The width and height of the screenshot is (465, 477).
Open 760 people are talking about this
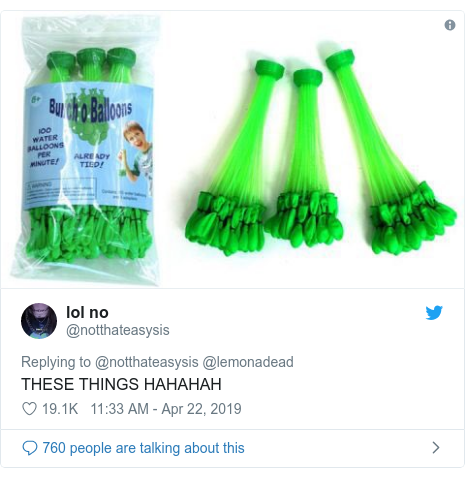pyautogui.click(x=143, y=448)
